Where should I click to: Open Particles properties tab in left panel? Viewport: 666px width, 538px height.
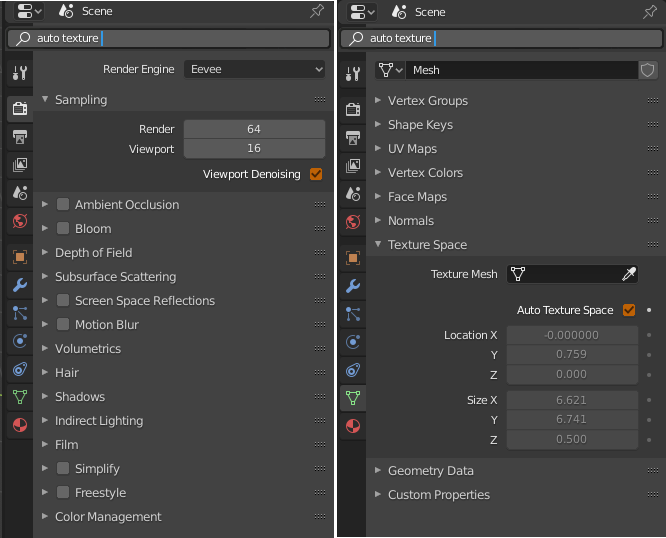pyautogui.click(x=20, y=313)
